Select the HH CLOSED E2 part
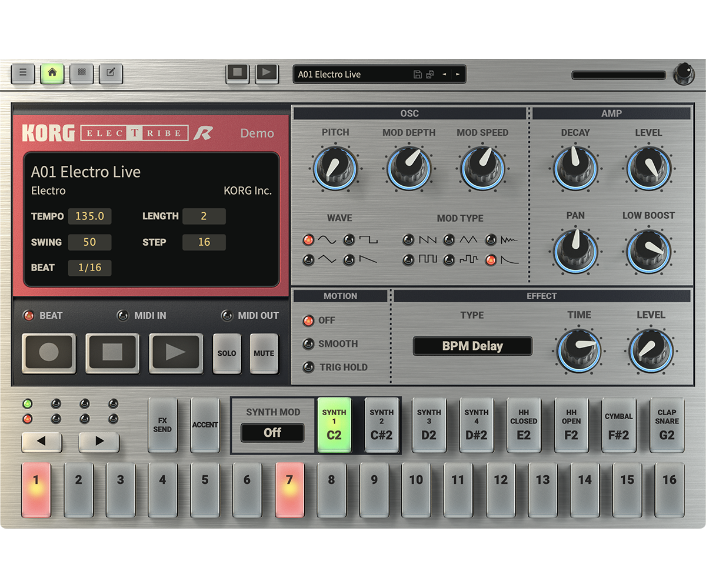This screenshot has width=706, height=588. coord(524,425)
